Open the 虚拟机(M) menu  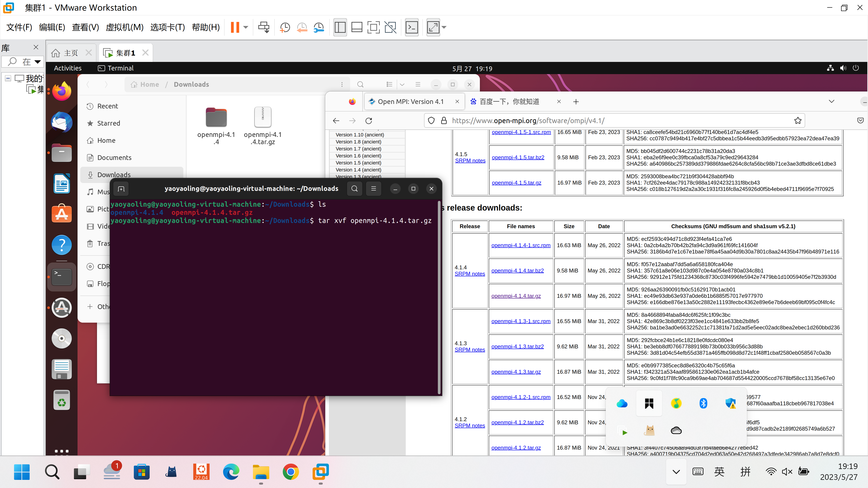(124, 27)
